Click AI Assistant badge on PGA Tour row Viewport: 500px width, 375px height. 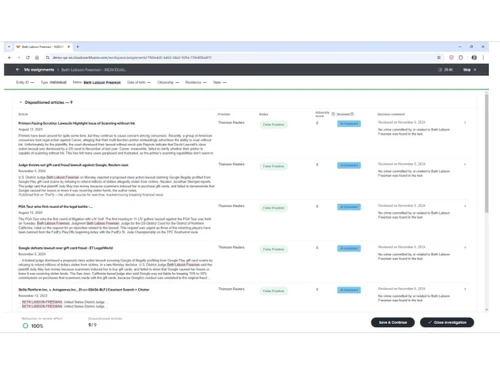coord(349,207)
